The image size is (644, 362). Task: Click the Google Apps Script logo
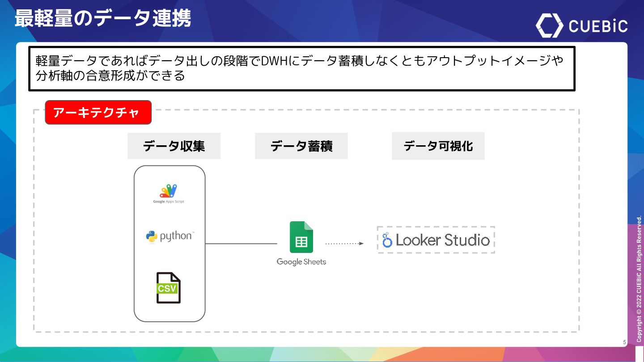pyautogui.click(x=169, y=194)
